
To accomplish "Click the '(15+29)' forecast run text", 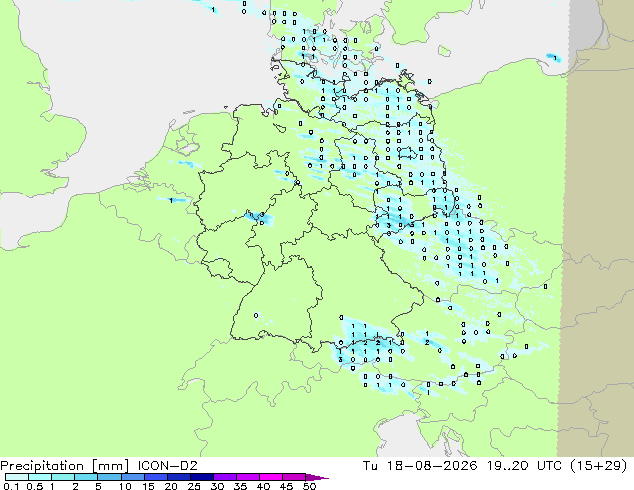I will [x=599, y=465].
